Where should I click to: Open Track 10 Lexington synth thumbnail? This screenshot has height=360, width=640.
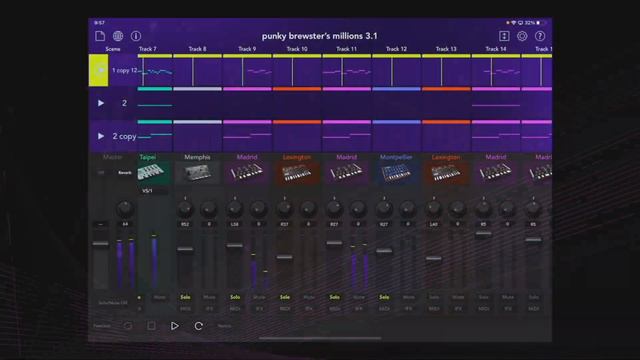pos(297,173)
